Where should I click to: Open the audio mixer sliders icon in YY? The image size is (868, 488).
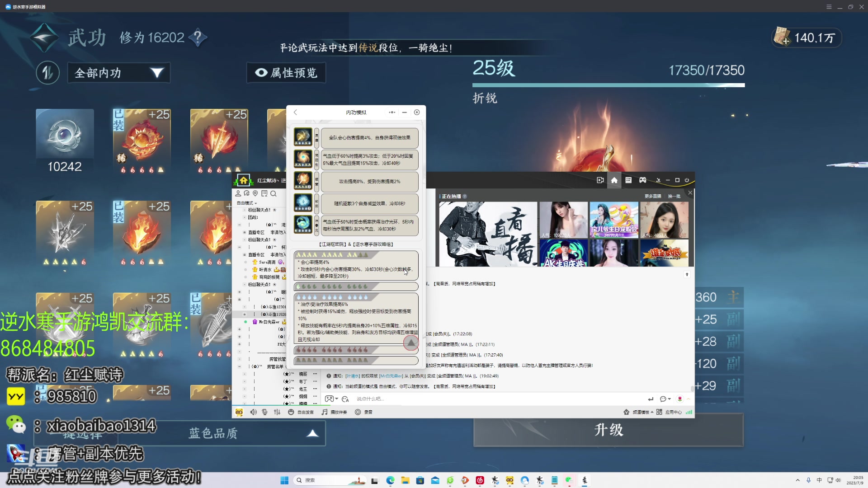point(277,412)
